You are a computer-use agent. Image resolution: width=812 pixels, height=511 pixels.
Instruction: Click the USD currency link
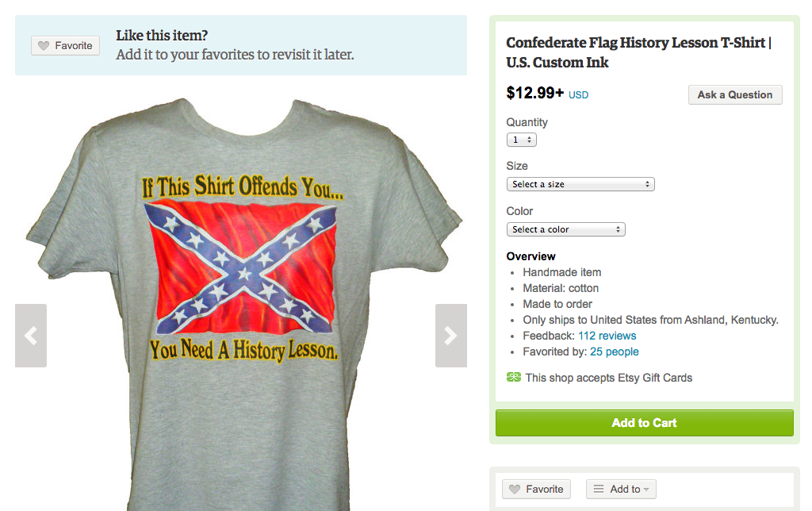coord(578,95)
